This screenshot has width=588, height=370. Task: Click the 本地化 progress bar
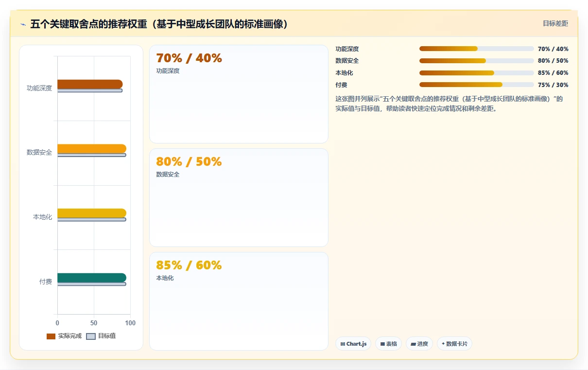click(x=477, y=73)
